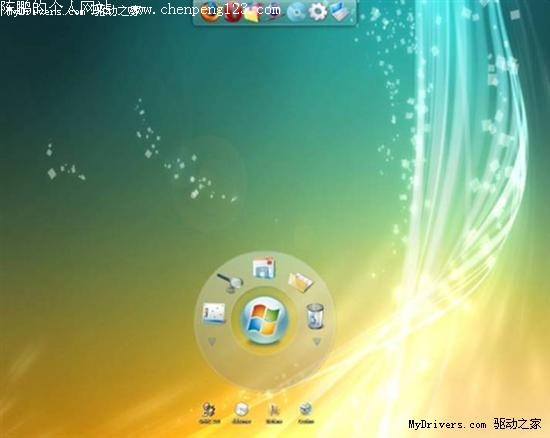Open settings with the white gear icon

pyautogui.click(x=318, y=12)
